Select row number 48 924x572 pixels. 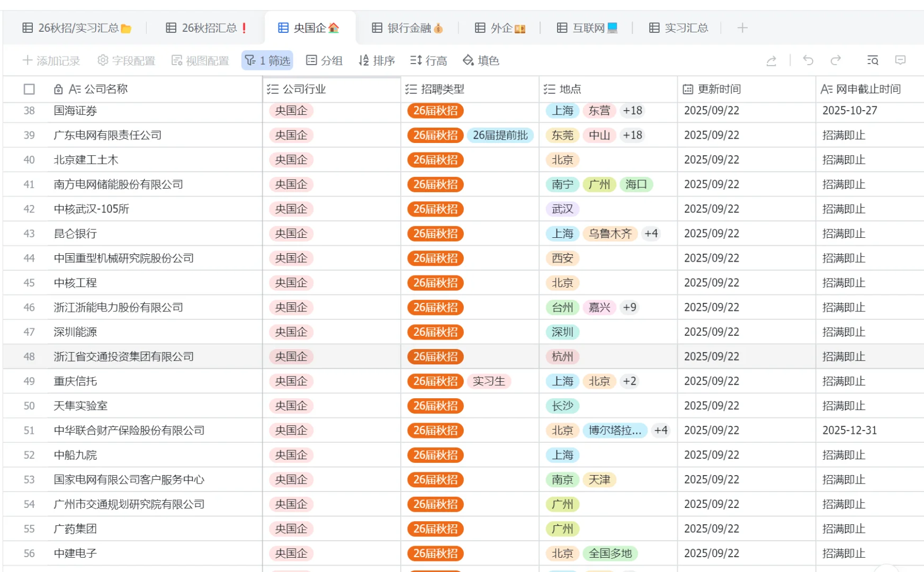(29, 357)
